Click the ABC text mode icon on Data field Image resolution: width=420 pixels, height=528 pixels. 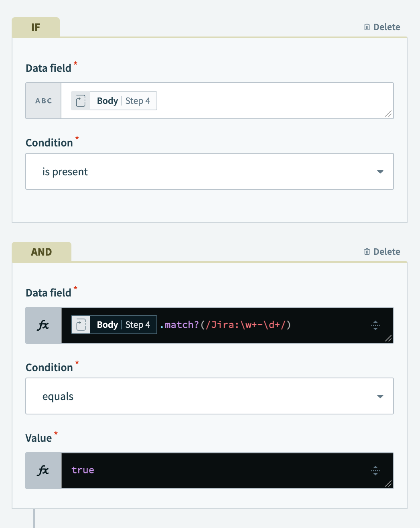(43, 101)
